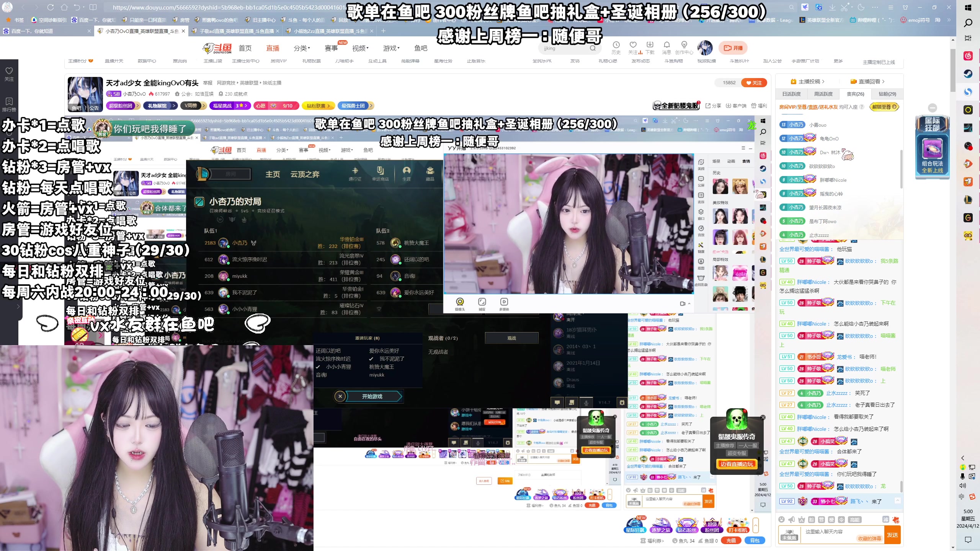Viewport: 980px width, 551px height.
Task: Switch to the 钻粉(29) tab
Action: coord(887,94)
